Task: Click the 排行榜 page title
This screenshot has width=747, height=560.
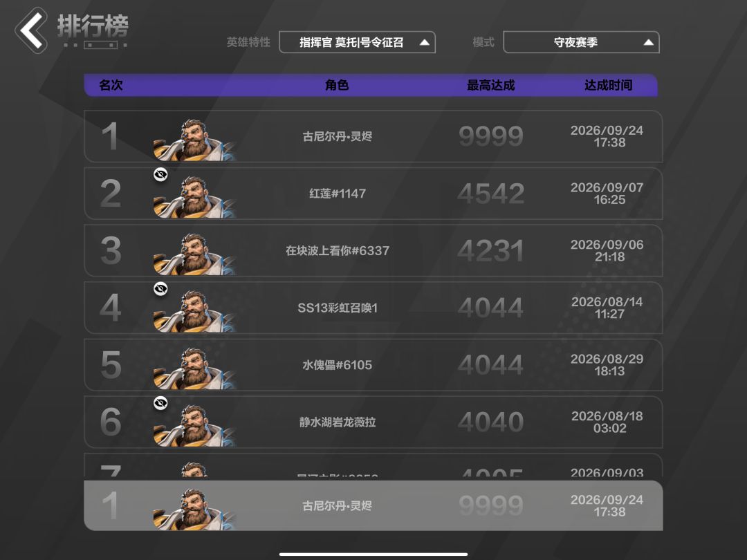Action: [x=93, y=26]
